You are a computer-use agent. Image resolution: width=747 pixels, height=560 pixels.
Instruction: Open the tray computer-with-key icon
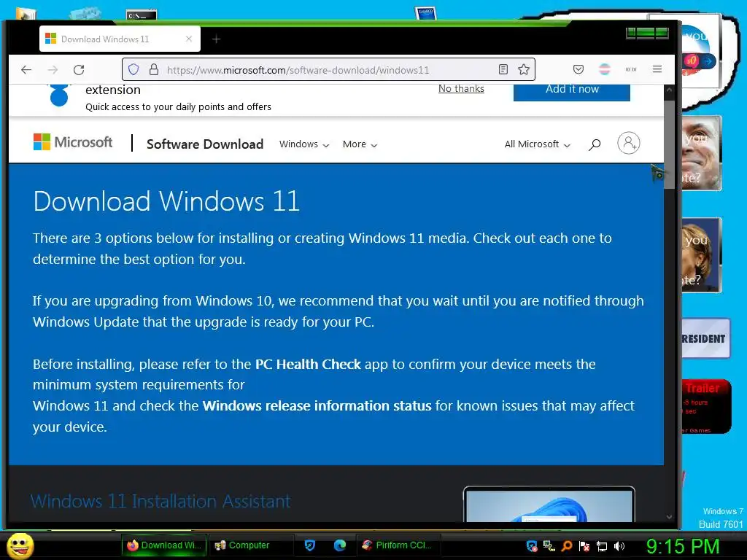click(549, 546)
